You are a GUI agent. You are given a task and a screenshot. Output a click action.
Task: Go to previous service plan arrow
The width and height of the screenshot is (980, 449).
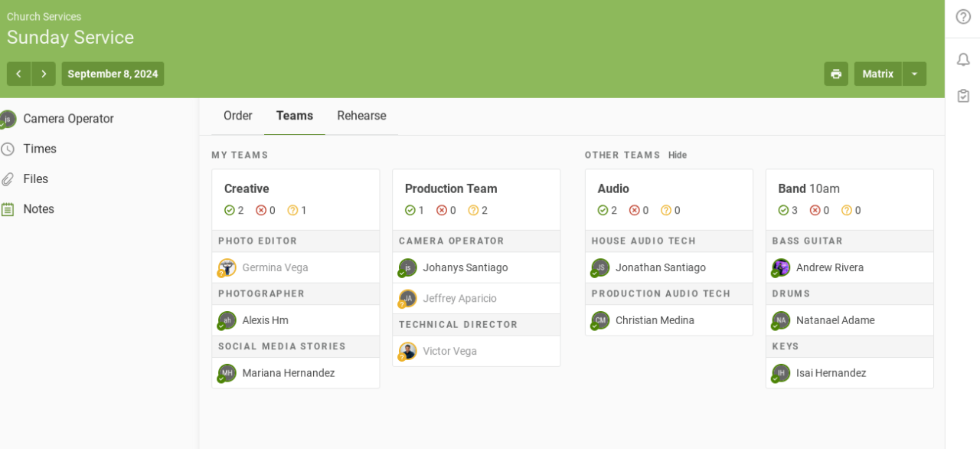(18, 74)
